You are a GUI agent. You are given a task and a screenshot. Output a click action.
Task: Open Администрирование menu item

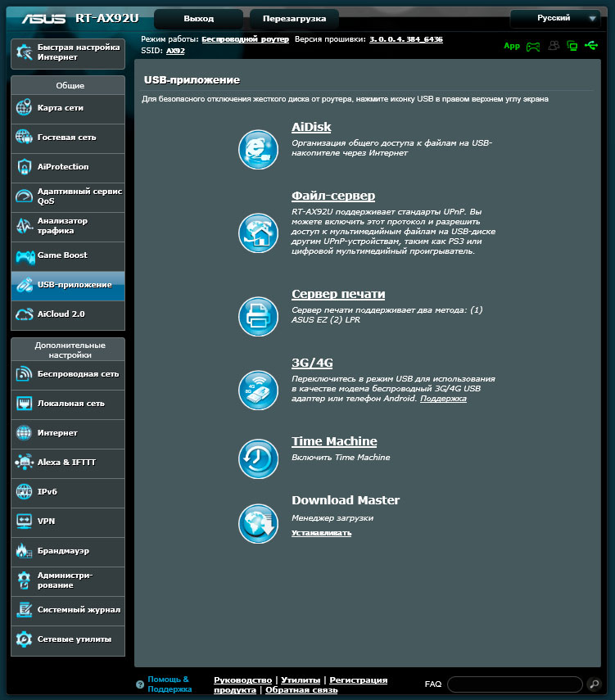click(68, 580)
